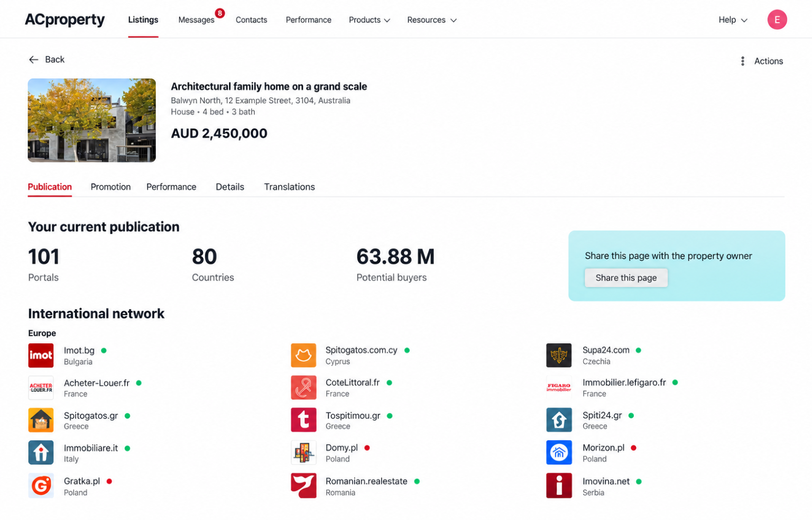The image size is (812, 520).
Task: Open Performance in the top navigation
Action: coord(309,20)
